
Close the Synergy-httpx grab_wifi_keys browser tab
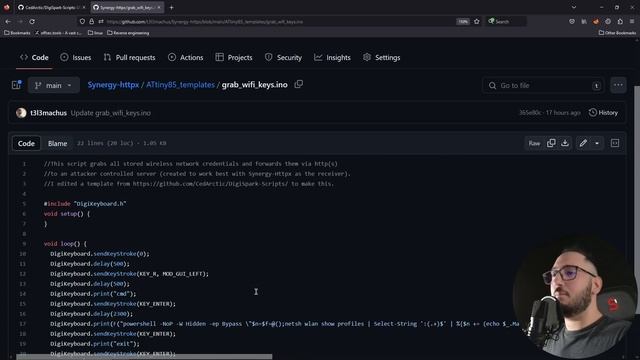(159, 7)
